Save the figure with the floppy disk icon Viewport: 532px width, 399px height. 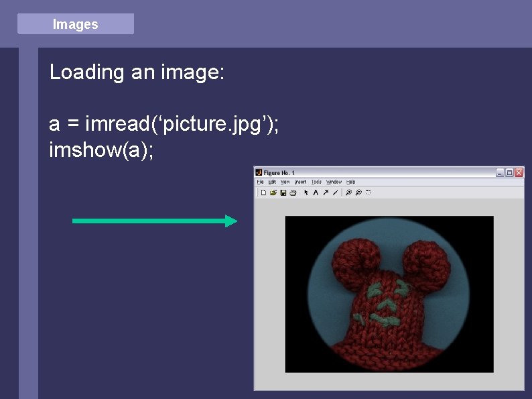[283, 192]
